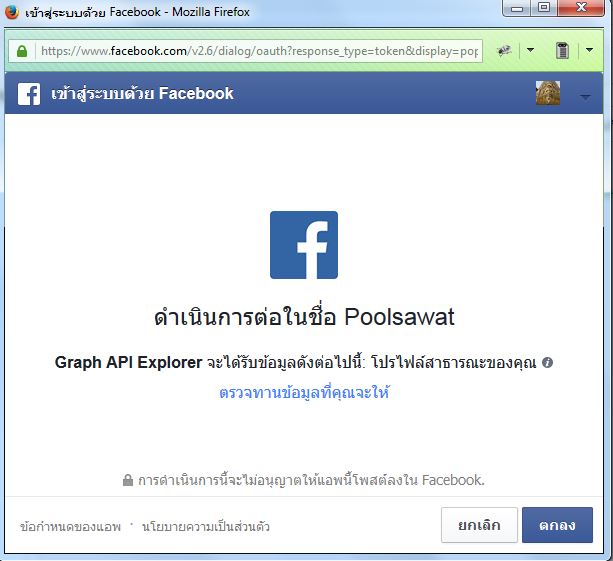This screenshot has width=613, height=561.
Task: Maximize the Firefox popup window
Action: coord(543,8)
